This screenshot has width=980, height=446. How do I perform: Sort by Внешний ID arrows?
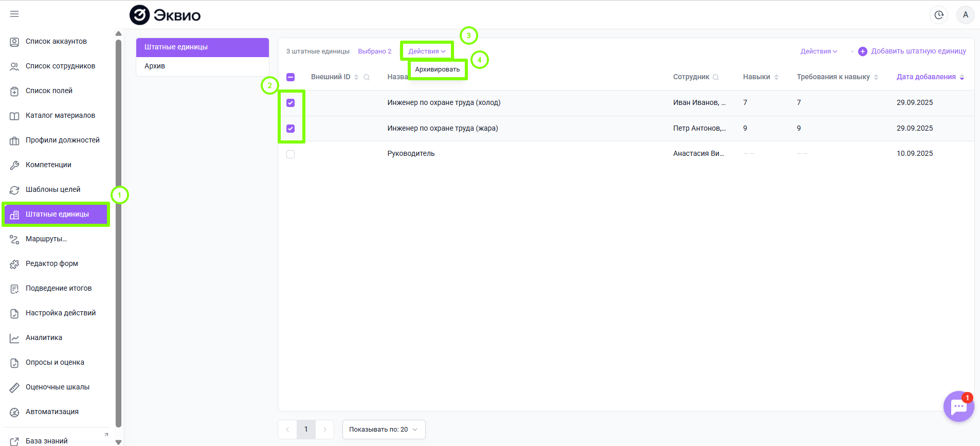(x=356, y=77)
